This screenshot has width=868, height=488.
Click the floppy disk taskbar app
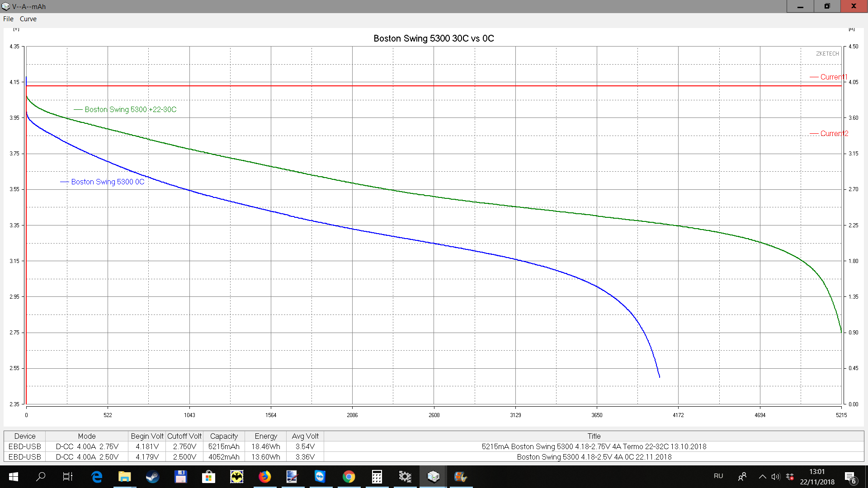pyautogui.click(x=180, y=477)
